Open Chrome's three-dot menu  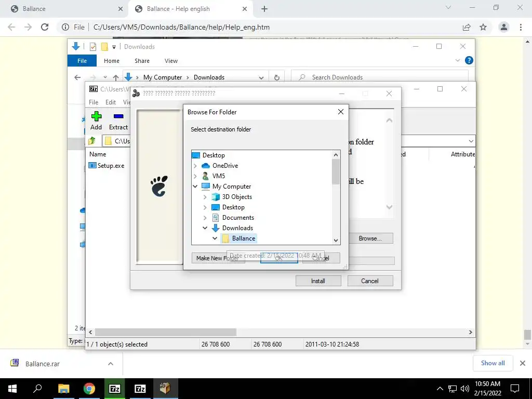[521, 27]
